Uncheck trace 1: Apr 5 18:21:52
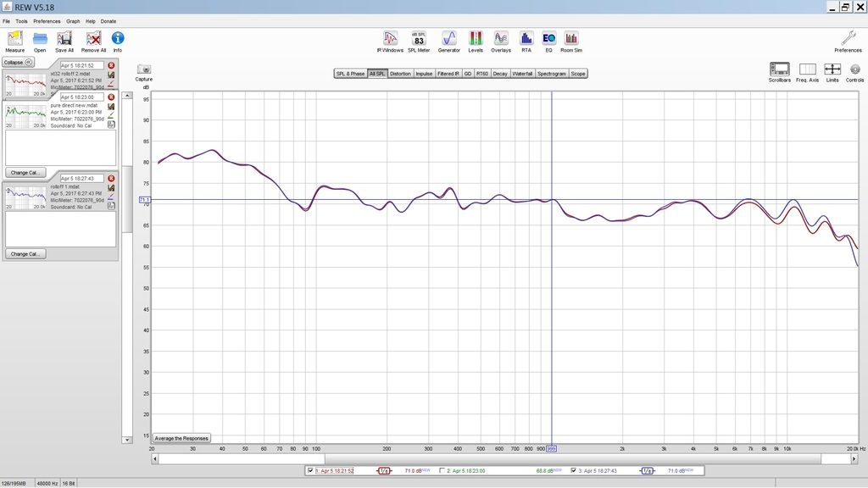This screenshot has width=868, height=488. click(310, 470)
